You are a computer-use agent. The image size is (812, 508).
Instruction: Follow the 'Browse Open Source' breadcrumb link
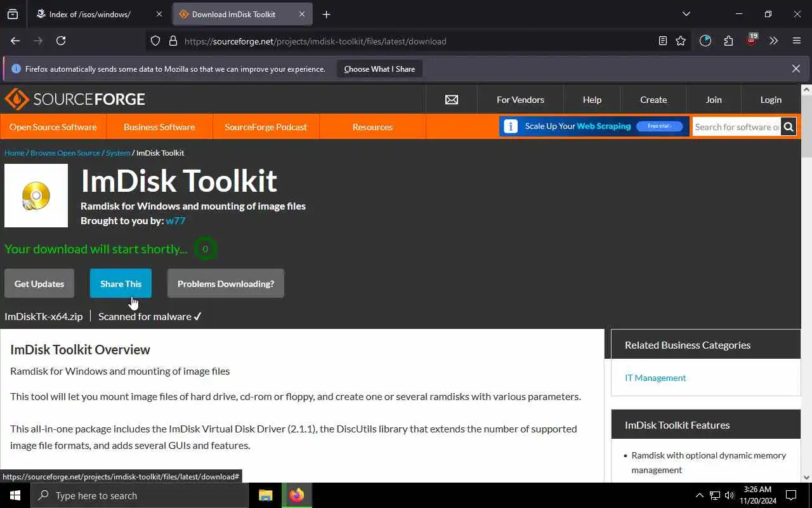(65, 153)
